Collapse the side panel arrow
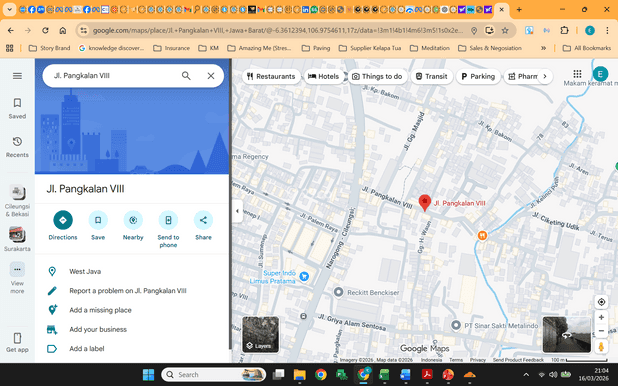This screenshot has width=618, height=386. point(237,211)
